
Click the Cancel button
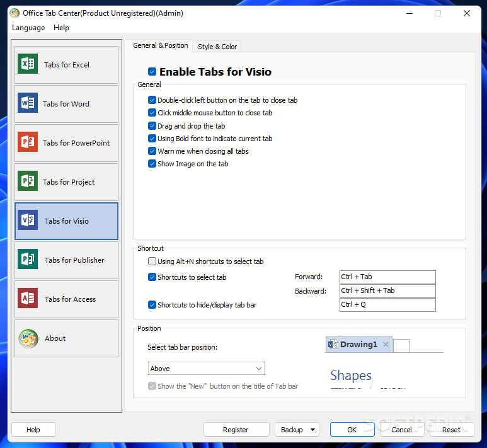click(x=401, y=430)
